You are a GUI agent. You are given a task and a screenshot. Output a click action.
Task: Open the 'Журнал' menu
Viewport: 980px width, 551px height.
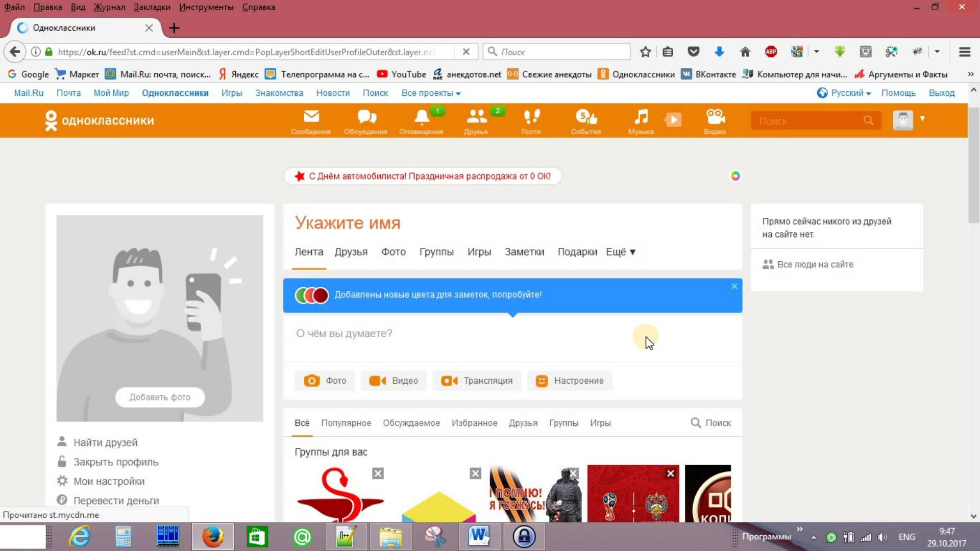109,7
